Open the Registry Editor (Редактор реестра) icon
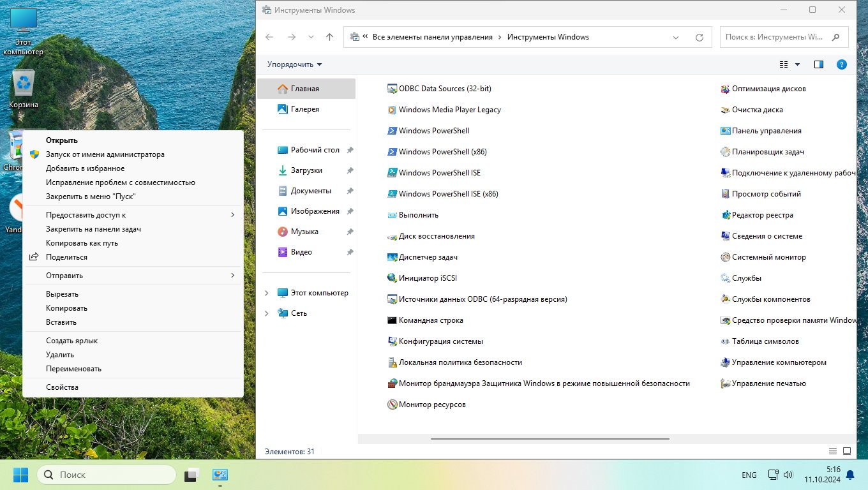 click(x=725, y=215)
